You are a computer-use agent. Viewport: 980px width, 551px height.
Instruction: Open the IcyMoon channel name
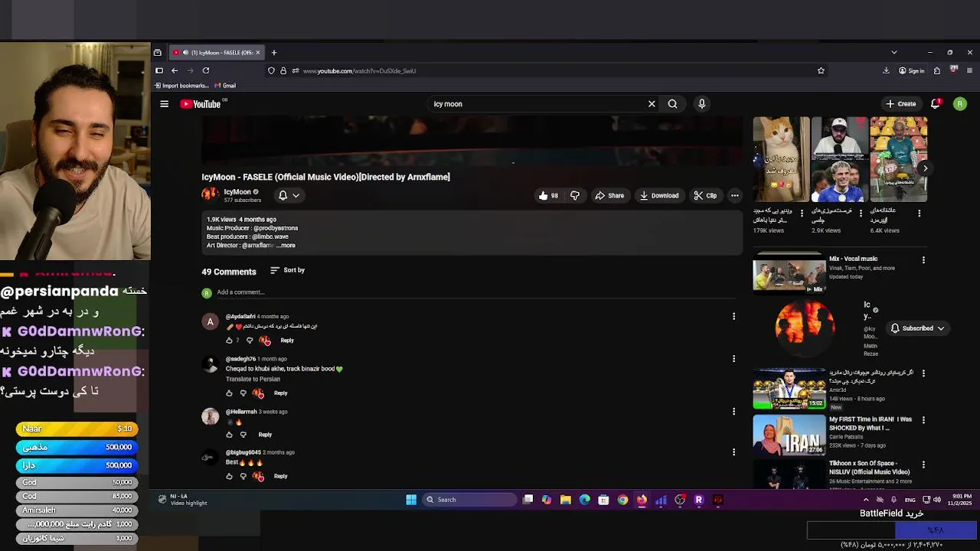[x=237, y=192]
